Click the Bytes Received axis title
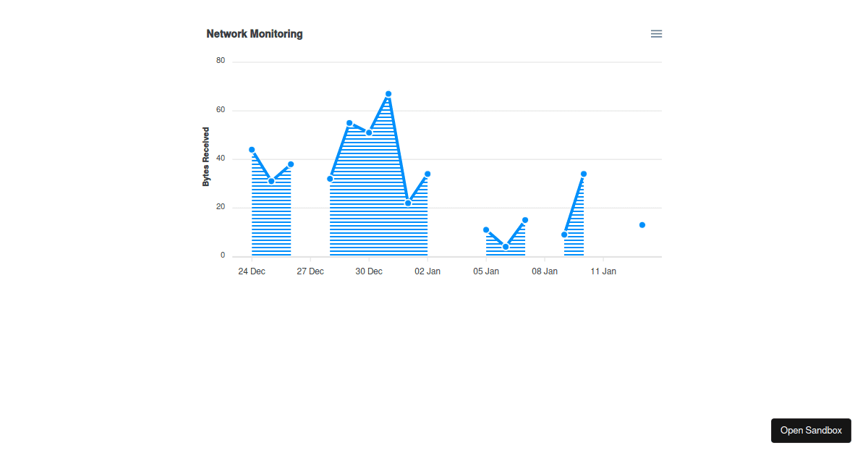868x456 pixels. 206,157
